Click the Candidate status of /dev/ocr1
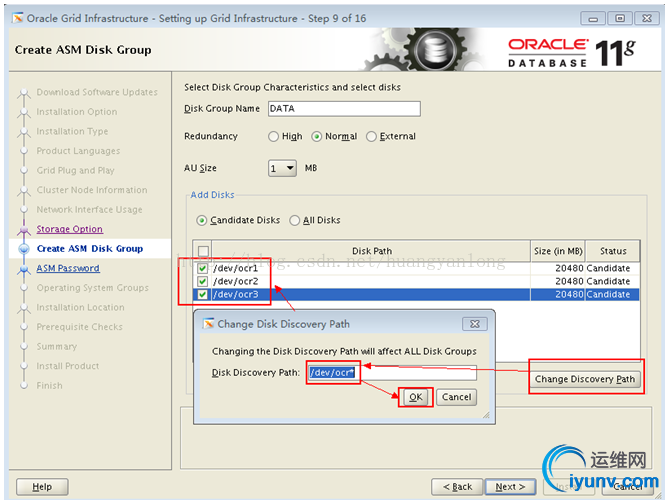The width and height of the screenshot is (665, 500). coord(608,268)
